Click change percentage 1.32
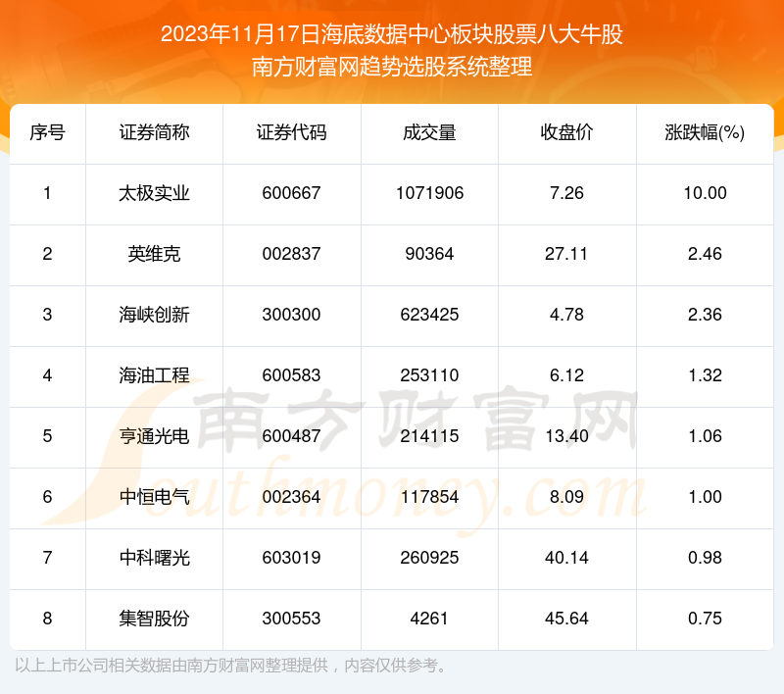784x694 pixels. (x=705, y=375)
